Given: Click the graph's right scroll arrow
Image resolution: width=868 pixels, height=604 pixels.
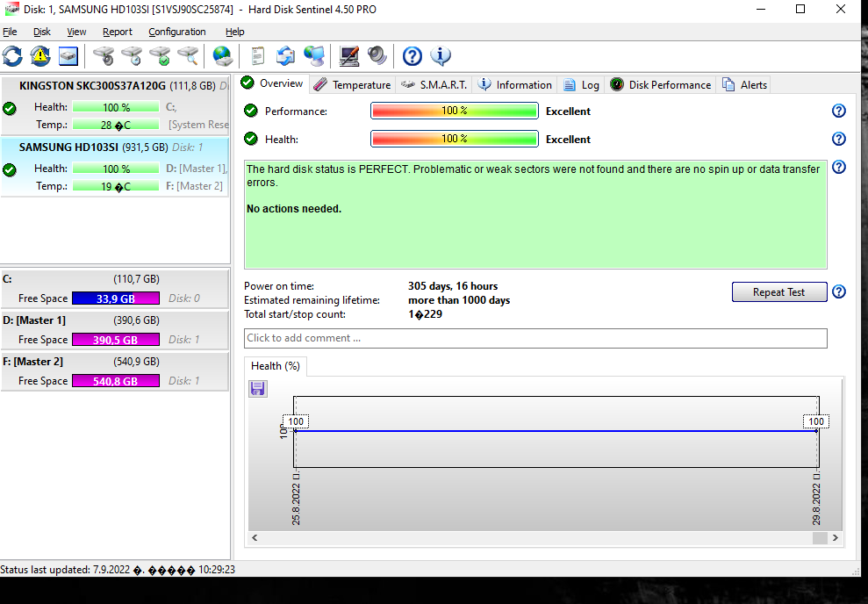Looking at the screenshot, I should click(836, 538).
